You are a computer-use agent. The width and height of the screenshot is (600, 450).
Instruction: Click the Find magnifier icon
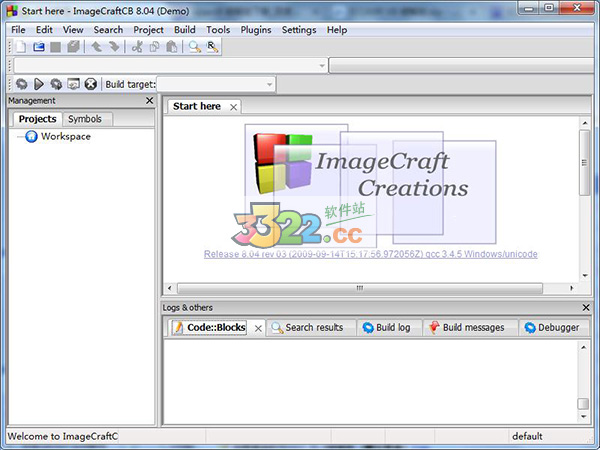point(195,47)
